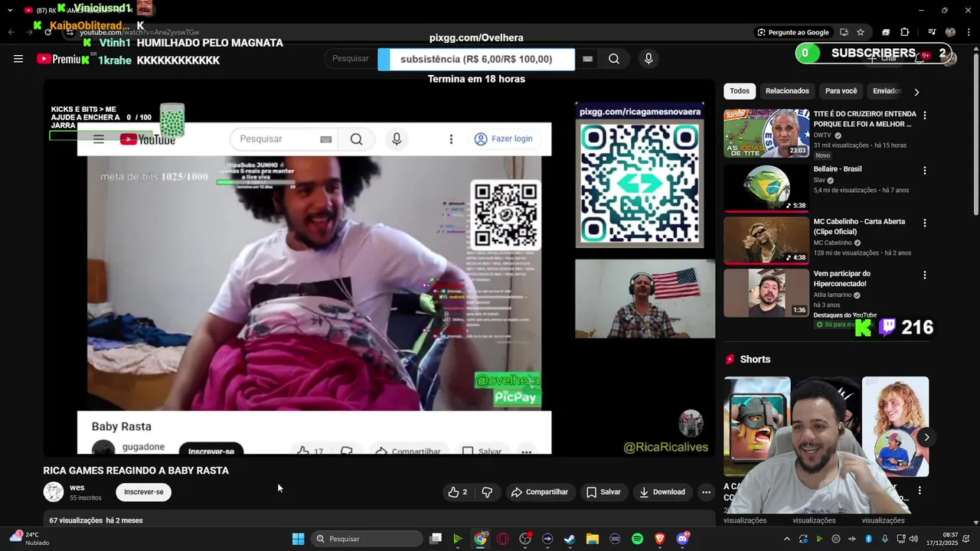Open the first Shorts thumbnail with game character
This screenshot has width=980, height=551.
click(x=757, y=426)
